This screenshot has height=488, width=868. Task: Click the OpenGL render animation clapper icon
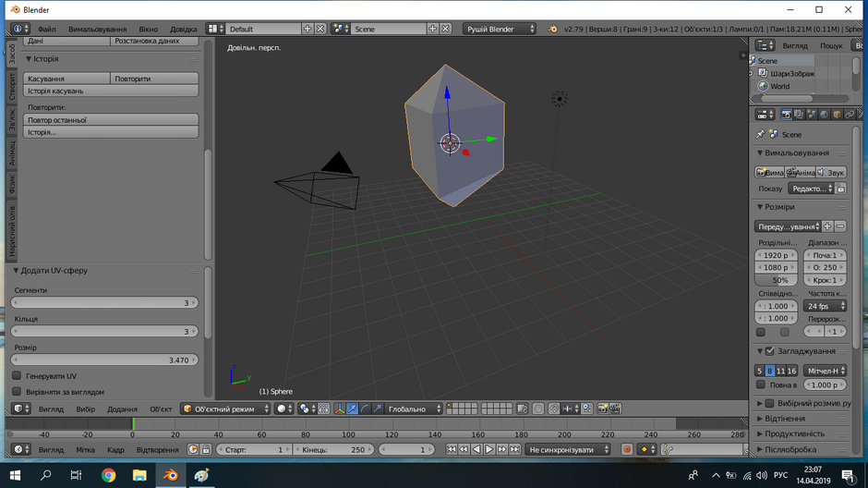[x=615, y=409]
